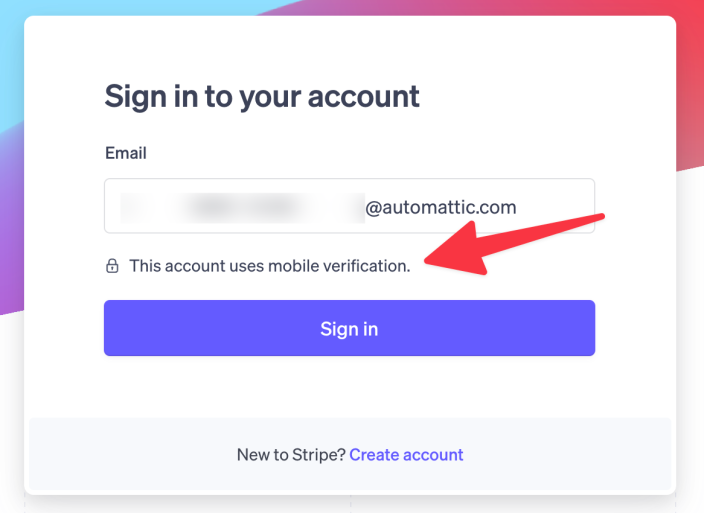Image resolution: width=704 pixels, height=513 pixels.
Task: Click the blue gradient background corner
Action: pyautogui.click(x=12, y=60)
